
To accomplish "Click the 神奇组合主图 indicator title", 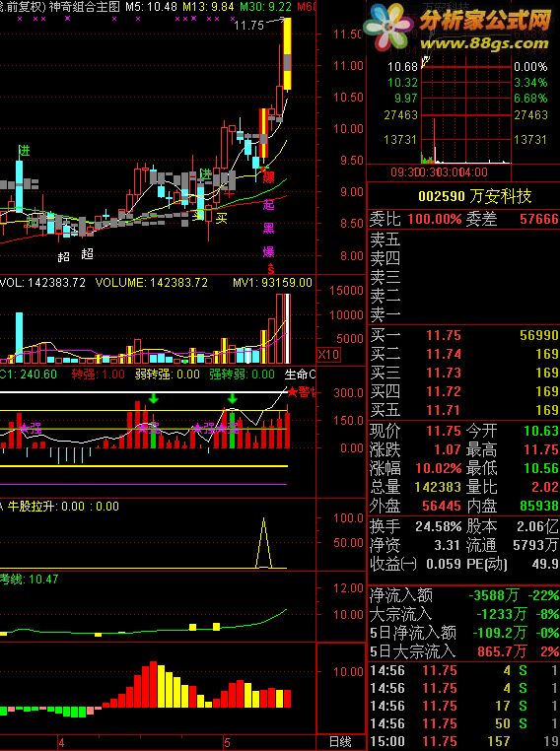I will [85, 7].
